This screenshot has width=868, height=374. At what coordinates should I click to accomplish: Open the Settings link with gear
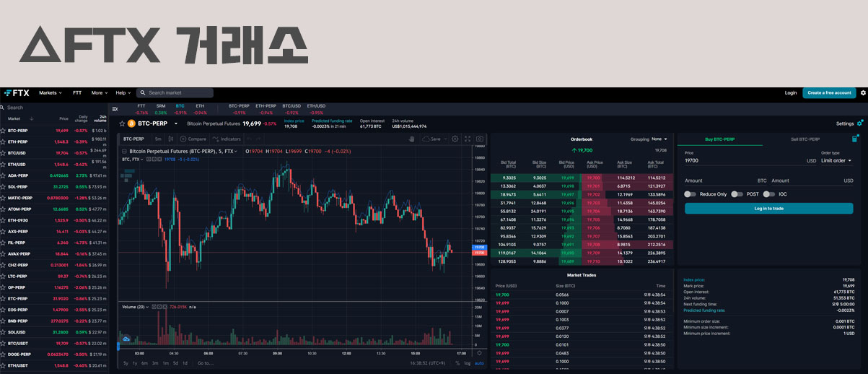point(849,123)
